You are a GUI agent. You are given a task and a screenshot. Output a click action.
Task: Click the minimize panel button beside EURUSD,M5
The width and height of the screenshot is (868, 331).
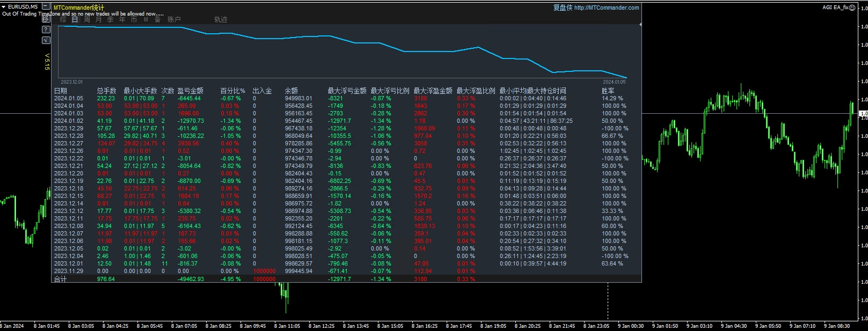tap(46, 7)
